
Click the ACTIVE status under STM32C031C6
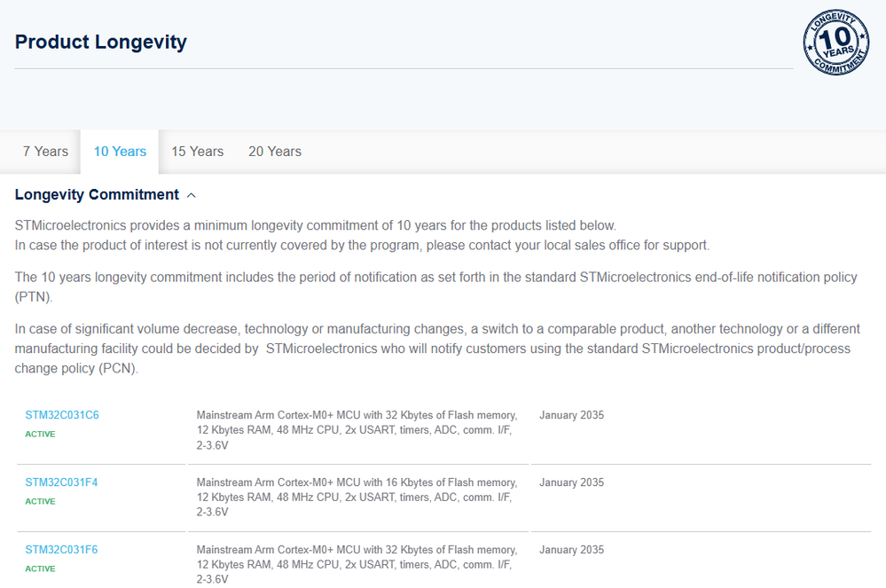[x=40, y=435]
